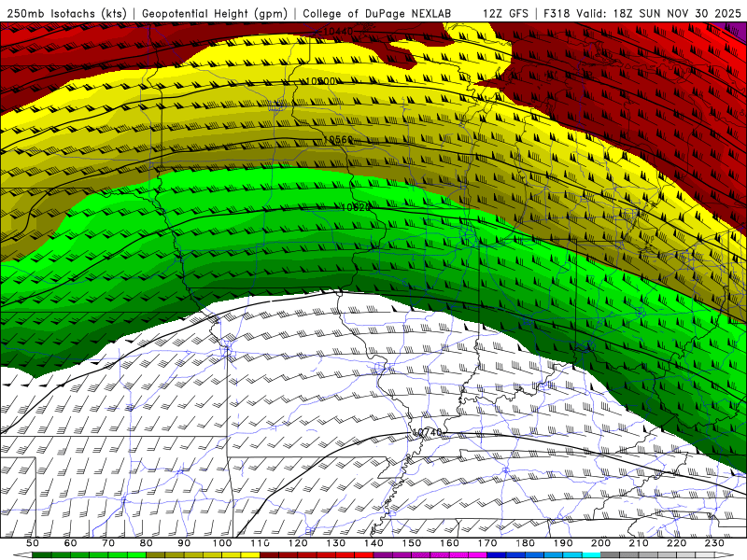The height and width of the screenshot is (560, 747).
Task: Click the 60 value on the color scale
Action: 70,543
